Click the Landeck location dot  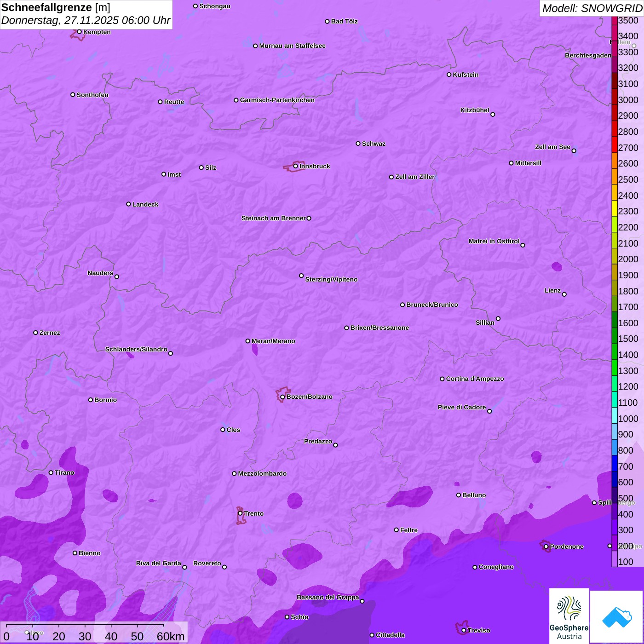click(x=128, y=204)
